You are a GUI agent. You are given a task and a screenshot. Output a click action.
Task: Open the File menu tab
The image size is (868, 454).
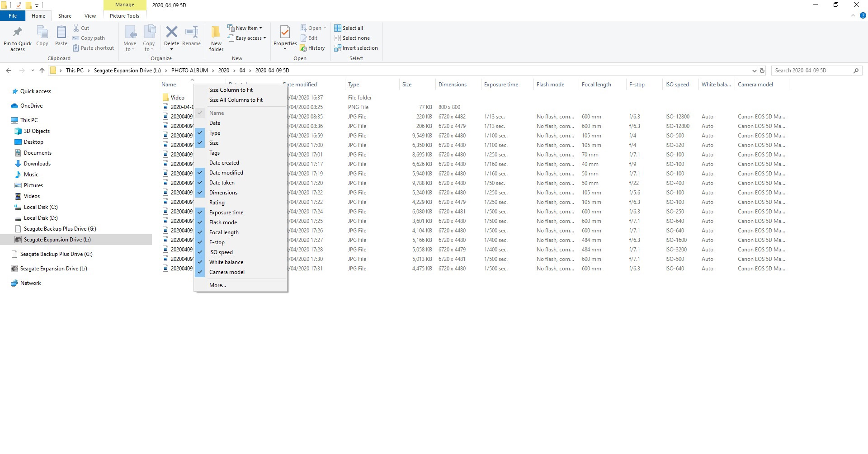(13, 16)
